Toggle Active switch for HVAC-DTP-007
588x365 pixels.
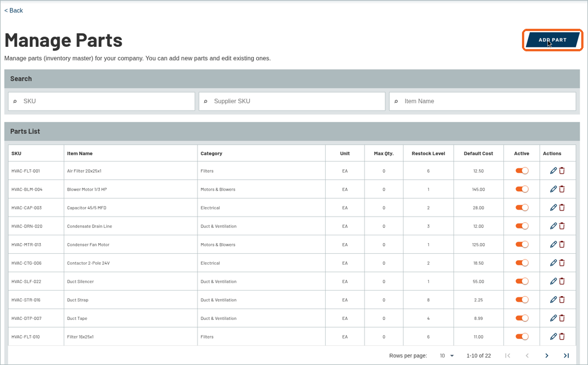[x=521, y=318]
